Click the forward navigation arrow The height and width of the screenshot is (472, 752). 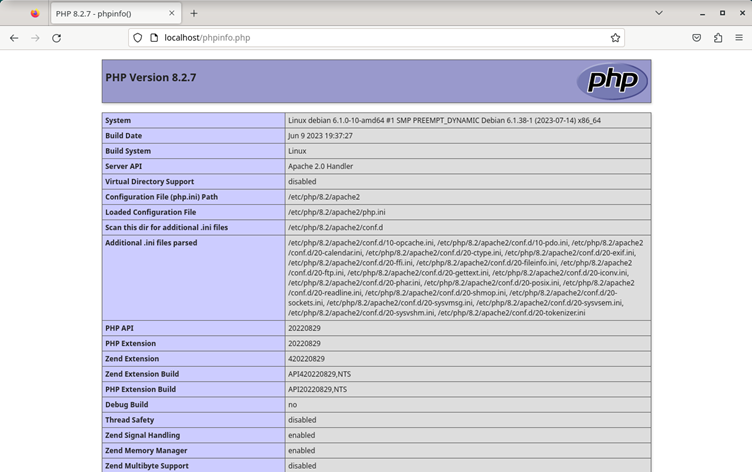click(35, 38)
